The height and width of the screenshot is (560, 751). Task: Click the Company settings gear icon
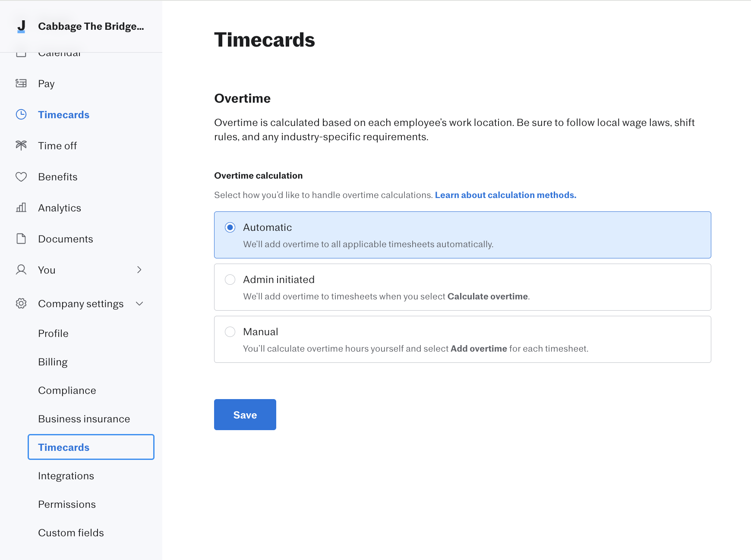point(21,303)
